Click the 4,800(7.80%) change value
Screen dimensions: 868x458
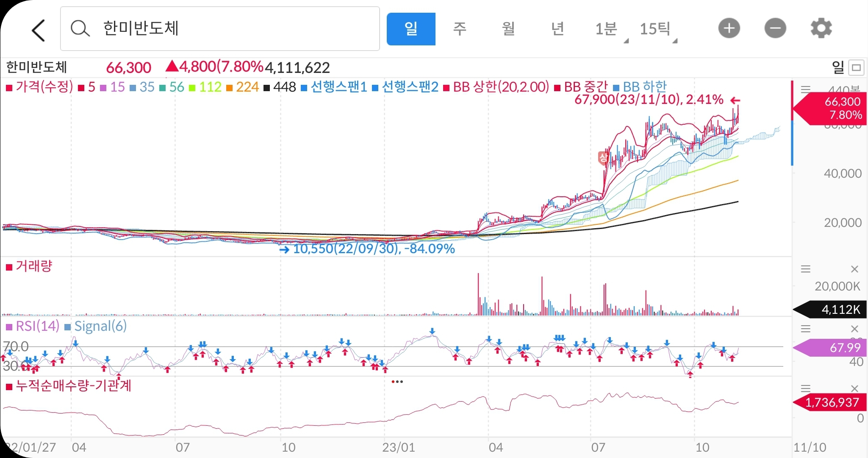click(215, 67)
